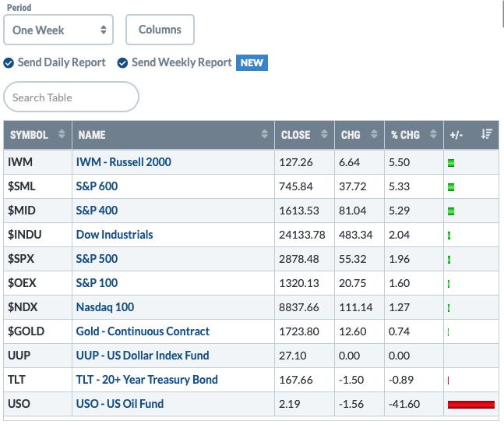Click the change value 483.34
This screenshot has height=425, width=504.
coord(355,235)
